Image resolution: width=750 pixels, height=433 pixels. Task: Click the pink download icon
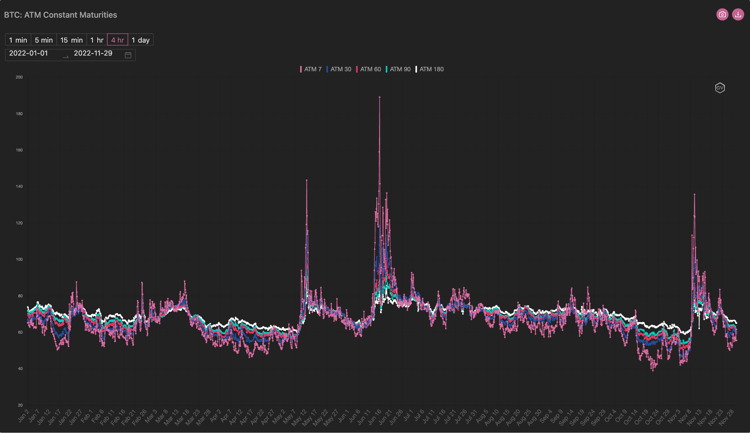coord(738,15)
